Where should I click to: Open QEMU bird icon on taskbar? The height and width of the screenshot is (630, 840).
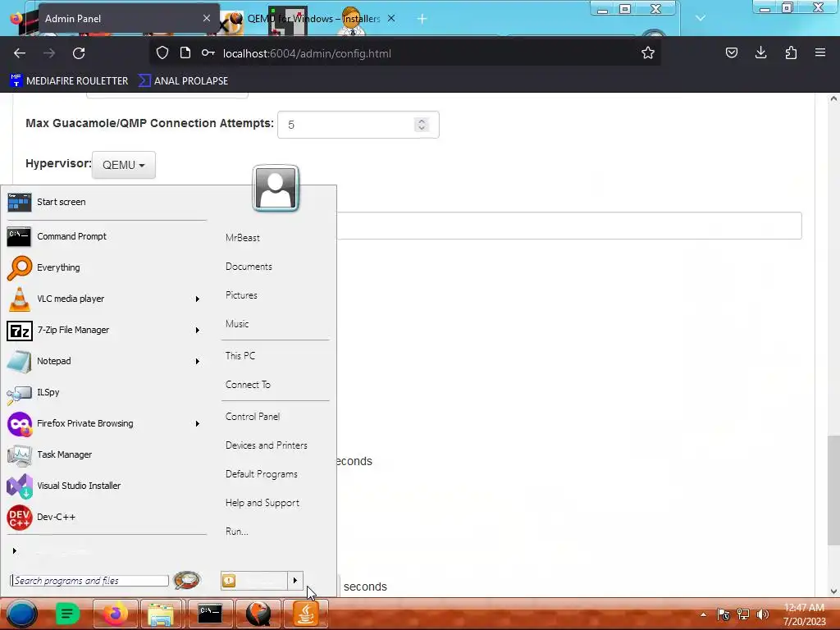pyautogui.click(x=258, y=614)
